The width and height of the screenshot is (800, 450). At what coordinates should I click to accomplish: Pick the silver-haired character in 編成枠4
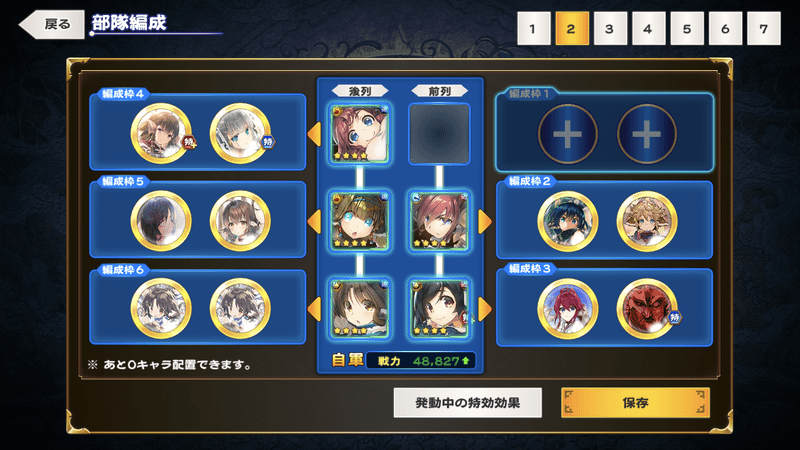(x=240, y=134)
